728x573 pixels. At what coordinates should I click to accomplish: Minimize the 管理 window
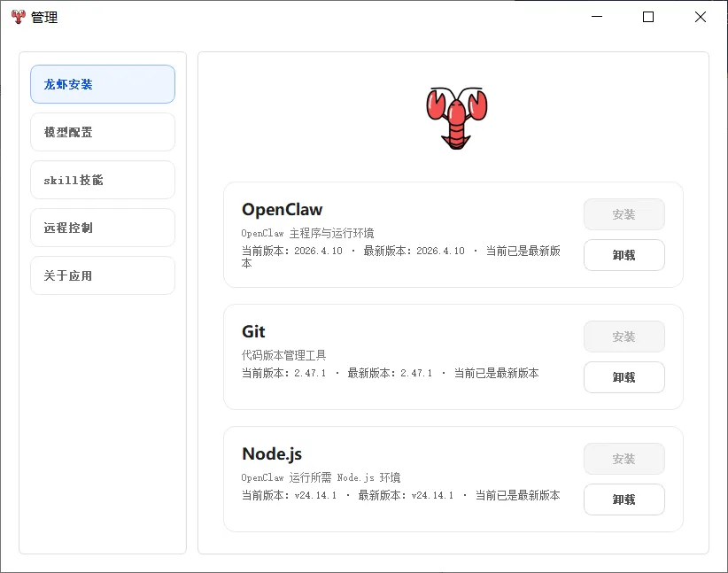pos(597,17)
